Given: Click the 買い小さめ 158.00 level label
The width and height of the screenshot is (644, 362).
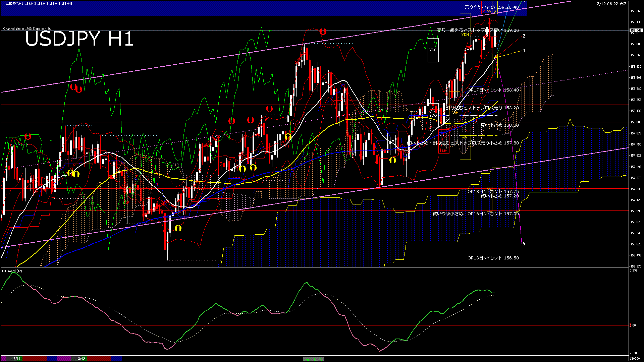Looking at the screenshot, I should coord(500,125).
